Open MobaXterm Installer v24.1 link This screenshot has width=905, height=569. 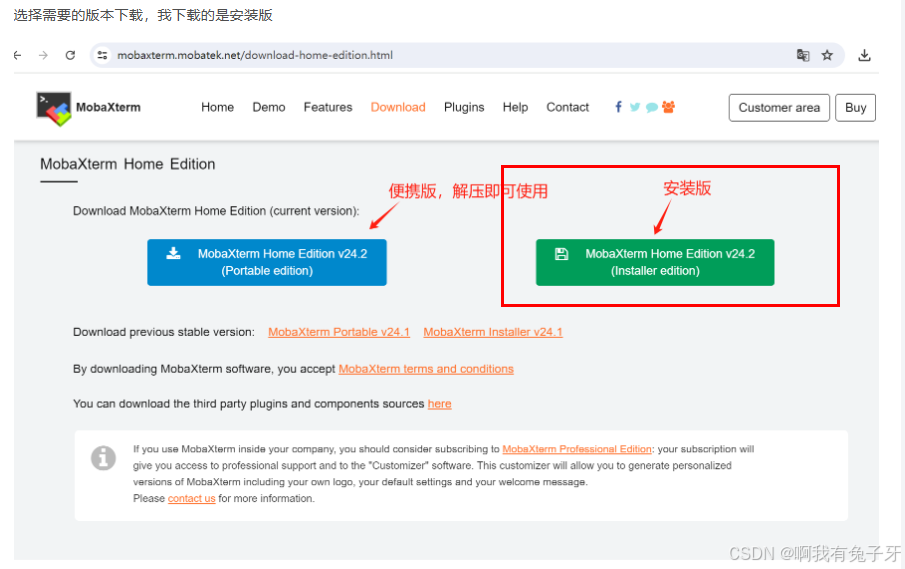493,332
